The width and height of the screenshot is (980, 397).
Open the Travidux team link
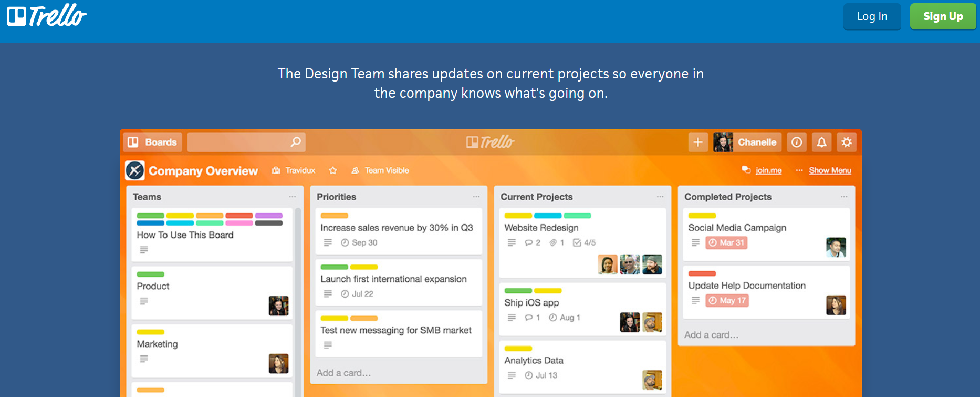pyautogui.click(x=294, y=170)
